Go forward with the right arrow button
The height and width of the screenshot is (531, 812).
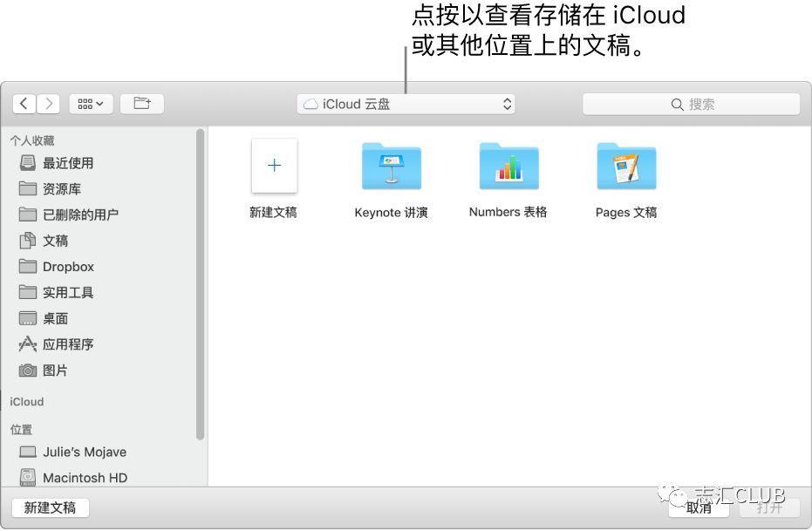tap(48, 104)
